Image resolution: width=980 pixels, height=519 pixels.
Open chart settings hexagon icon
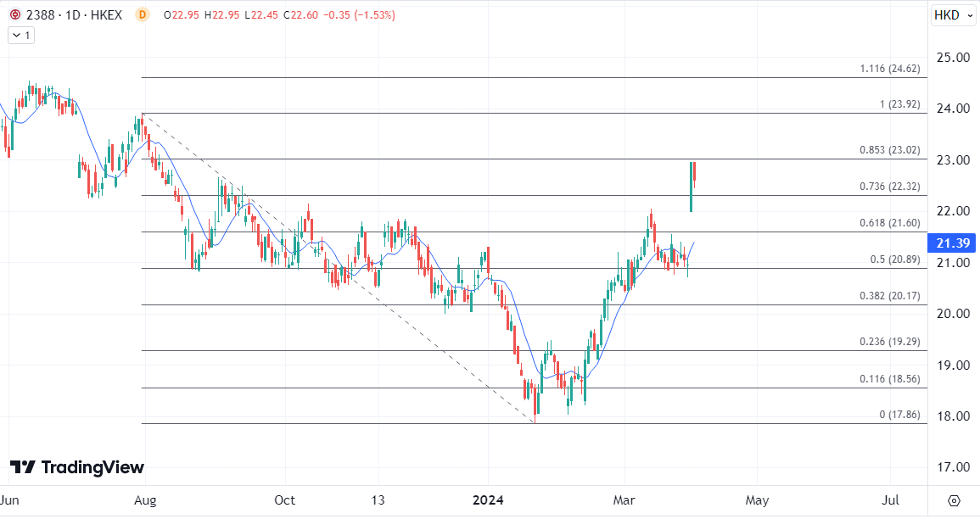click(954, 500)
